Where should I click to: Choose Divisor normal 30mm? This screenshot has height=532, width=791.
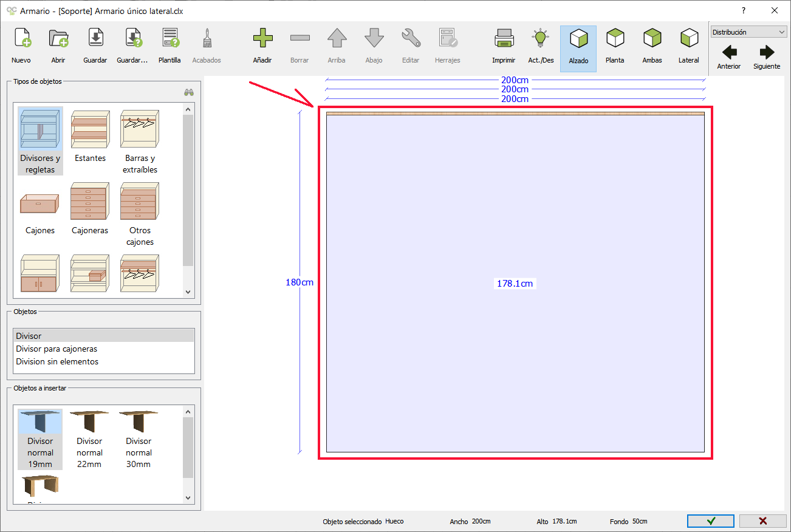[x=139, y=439]
